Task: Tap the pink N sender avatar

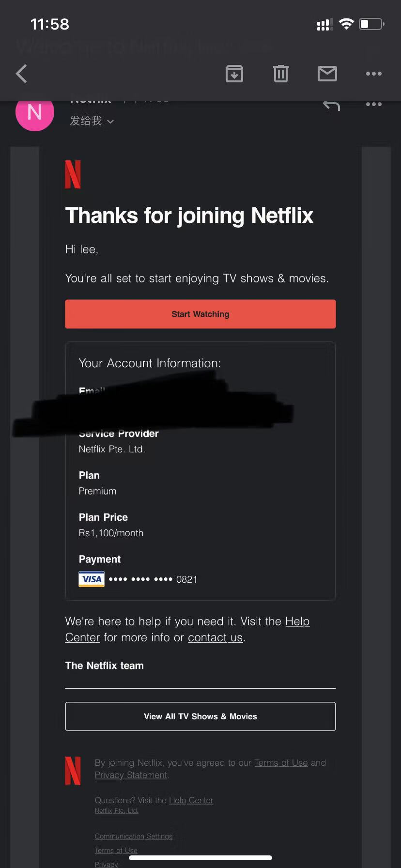Action: [35, 112]
